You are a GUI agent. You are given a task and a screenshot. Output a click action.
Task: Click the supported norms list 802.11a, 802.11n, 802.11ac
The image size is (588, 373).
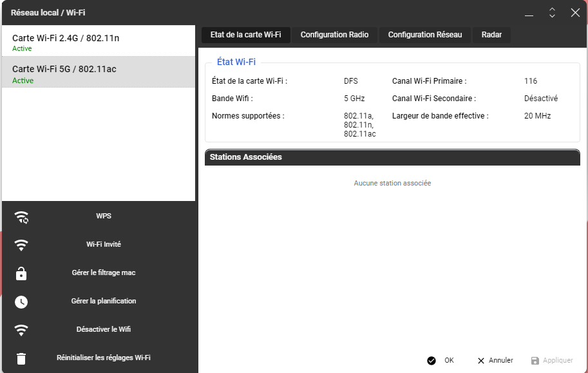359,125
